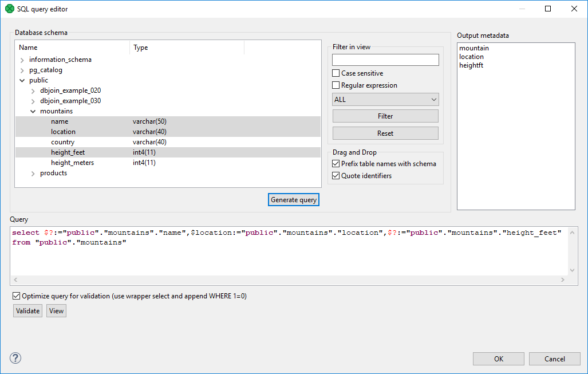
Task: Collapse the public schema node
Action: (22, 81)
